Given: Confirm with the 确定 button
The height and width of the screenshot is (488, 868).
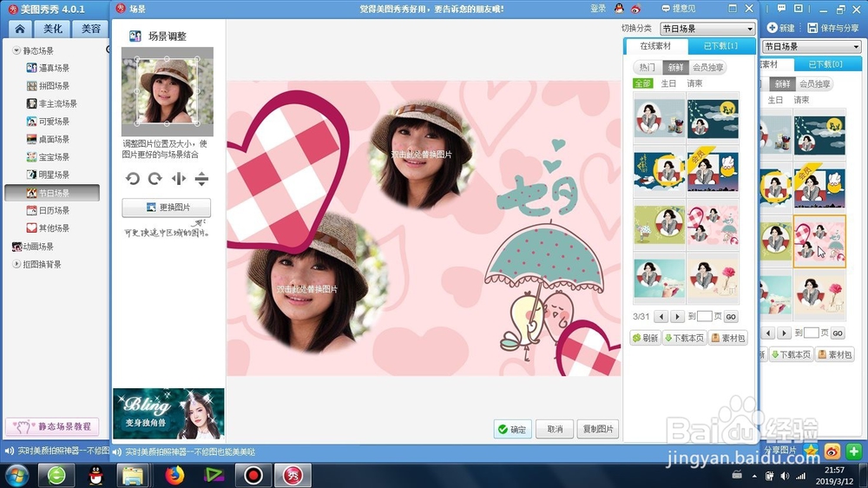Looking at the screenshot, I should (513, 429).
